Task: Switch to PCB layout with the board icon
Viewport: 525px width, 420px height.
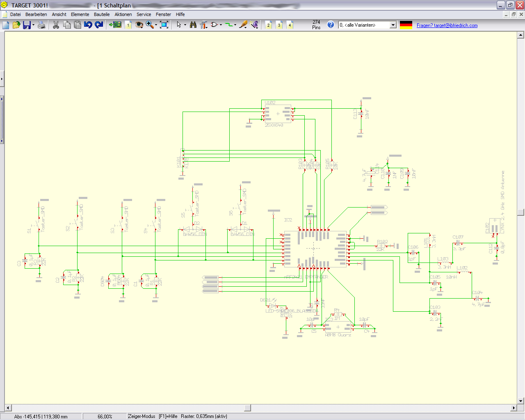Action: click(115, 25)
